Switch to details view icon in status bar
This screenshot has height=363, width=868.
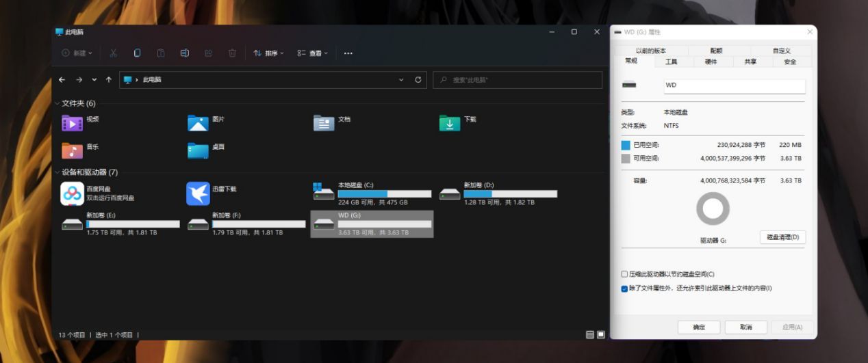590,334
